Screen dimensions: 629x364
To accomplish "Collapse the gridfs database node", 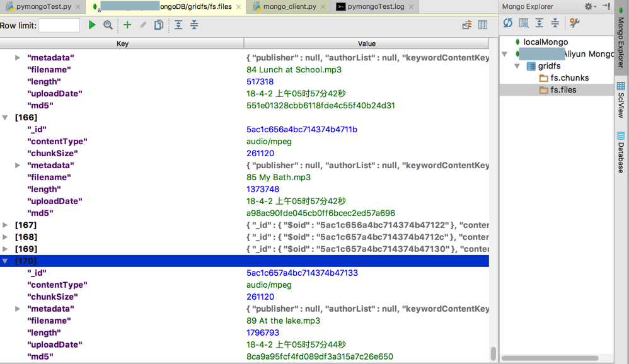I will coord(517,65).
